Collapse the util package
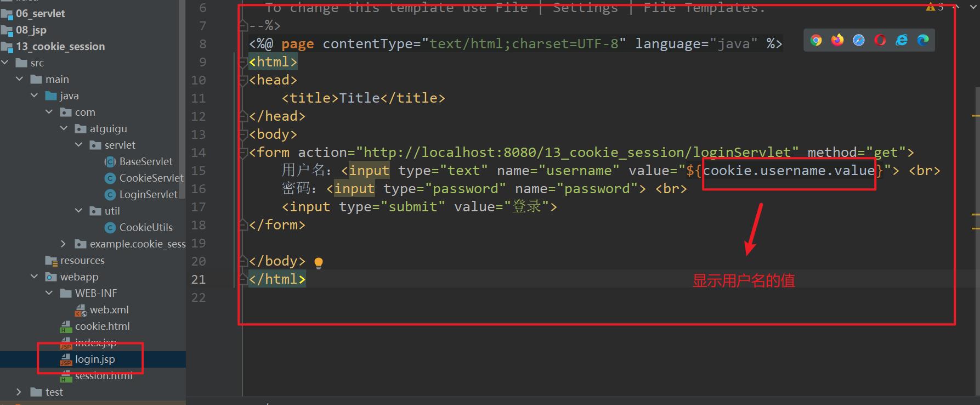This screenshot has height=405, width=980. click(x=79, y=211)
